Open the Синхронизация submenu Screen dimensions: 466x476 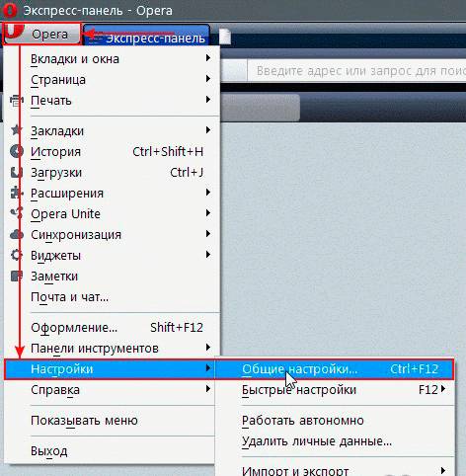pos(112,235)
